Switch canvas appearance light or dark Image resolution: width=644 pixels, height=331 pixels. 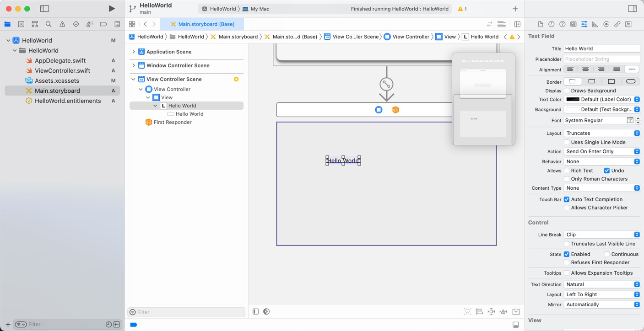[x=266, y=311]
